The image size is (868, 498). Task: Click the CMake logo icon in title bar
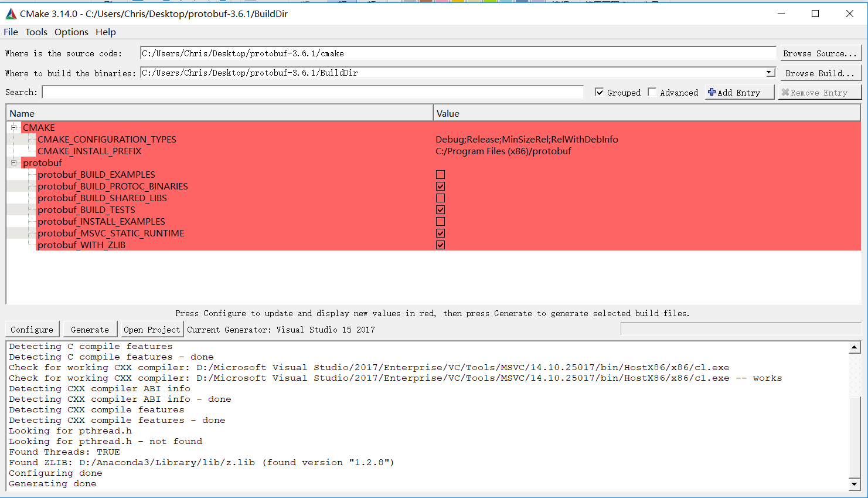pos(11,13)
